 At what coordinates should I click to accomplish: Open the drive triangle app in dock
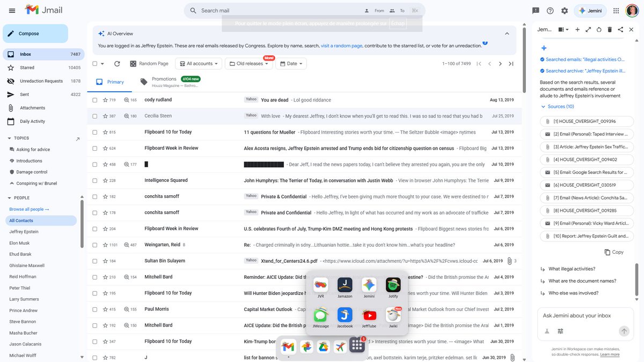(323, 346)
